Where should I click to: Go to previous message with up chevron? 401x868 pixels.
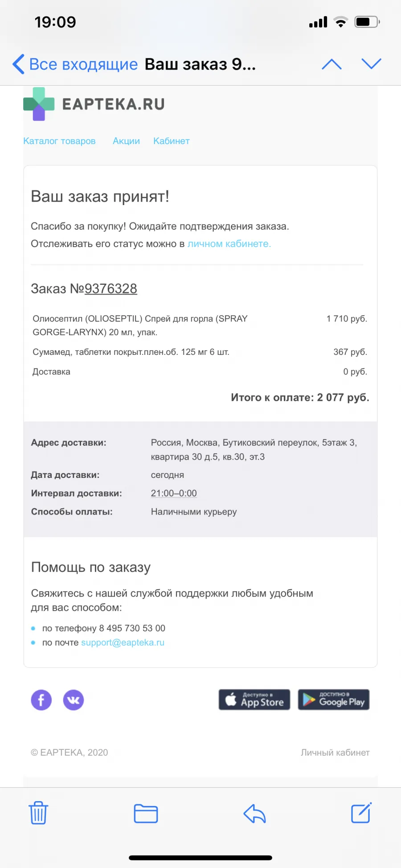[x=331, y=64]
